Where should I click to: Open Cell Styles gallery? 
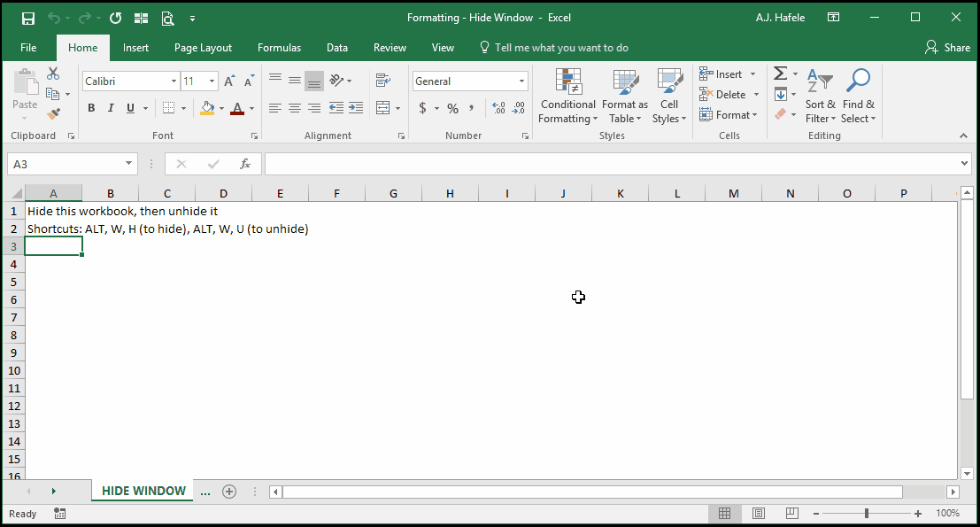point(669,97)
